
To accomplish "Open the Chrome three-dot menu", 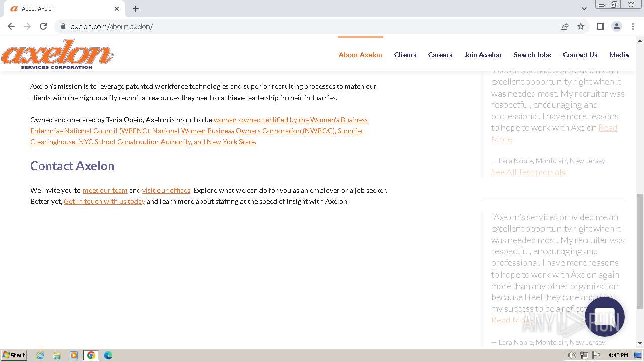I will (633, 26).
